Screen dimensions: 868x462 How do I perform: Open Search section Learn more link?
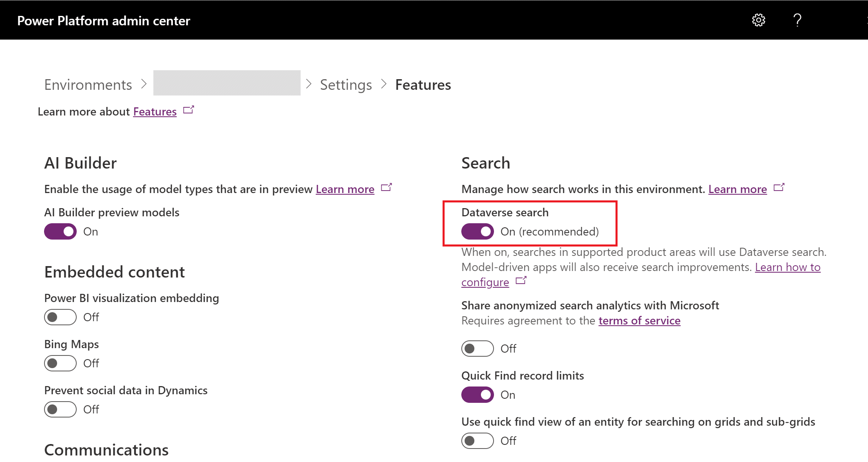[737, 189]
